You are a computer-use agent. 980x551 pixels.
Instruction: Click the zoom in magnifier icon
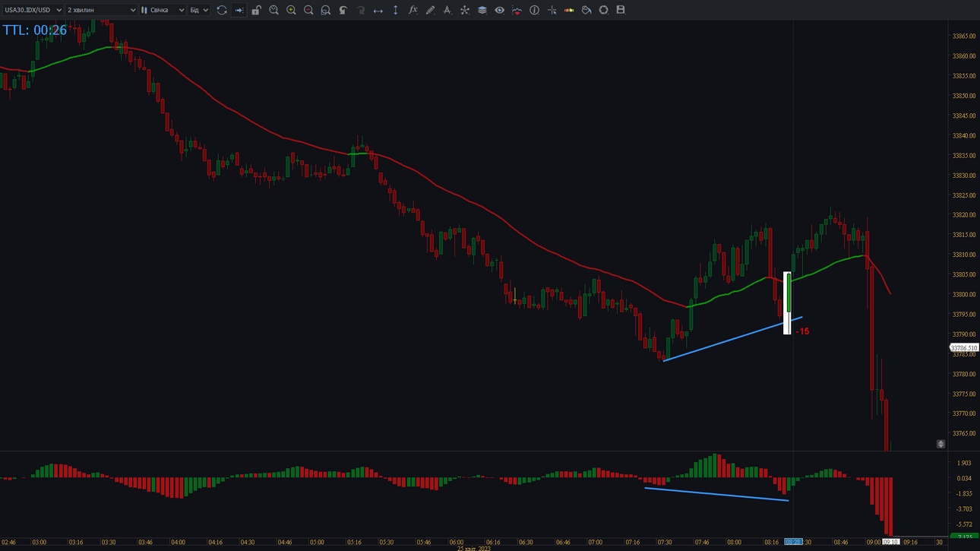click(x=291, y=10)
